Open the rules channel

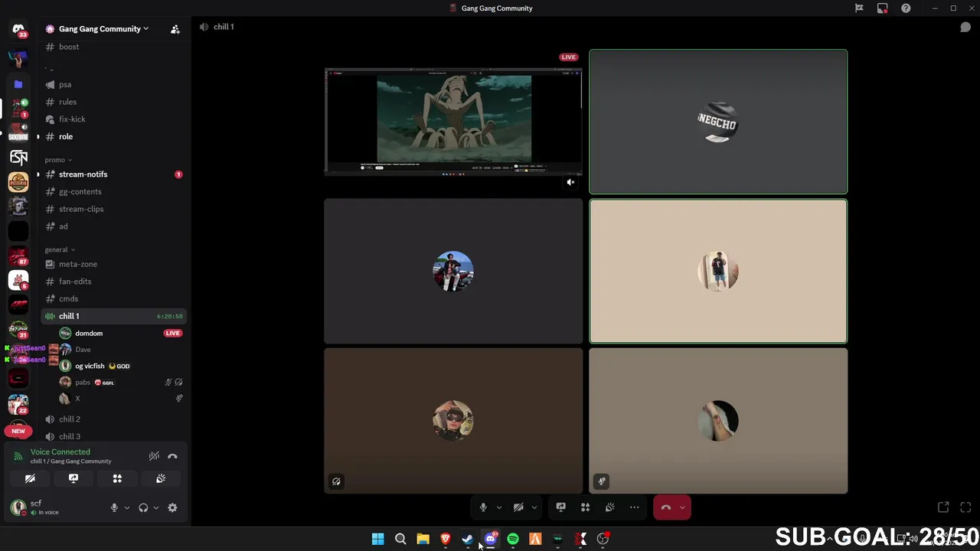click(x=113, y=102)
